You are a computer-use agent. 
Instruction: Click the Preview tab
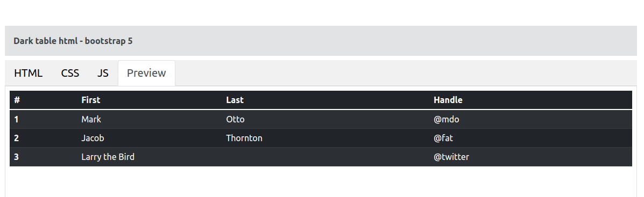point(147,74)
